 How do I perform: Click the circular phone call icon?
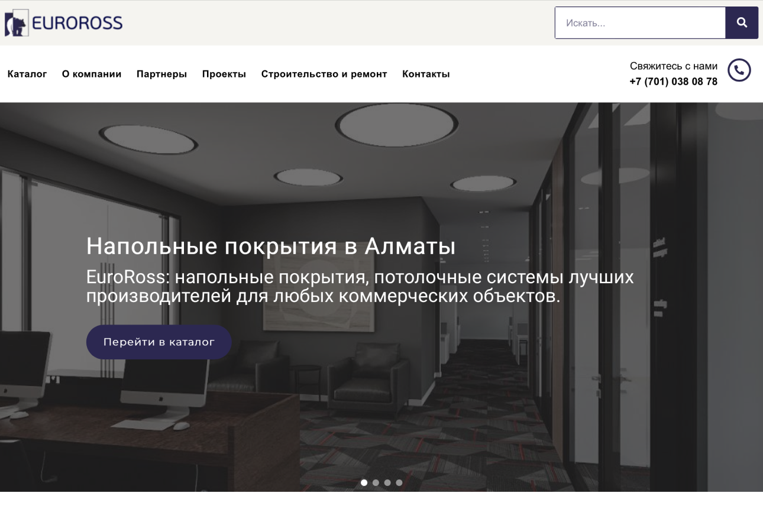739,70
